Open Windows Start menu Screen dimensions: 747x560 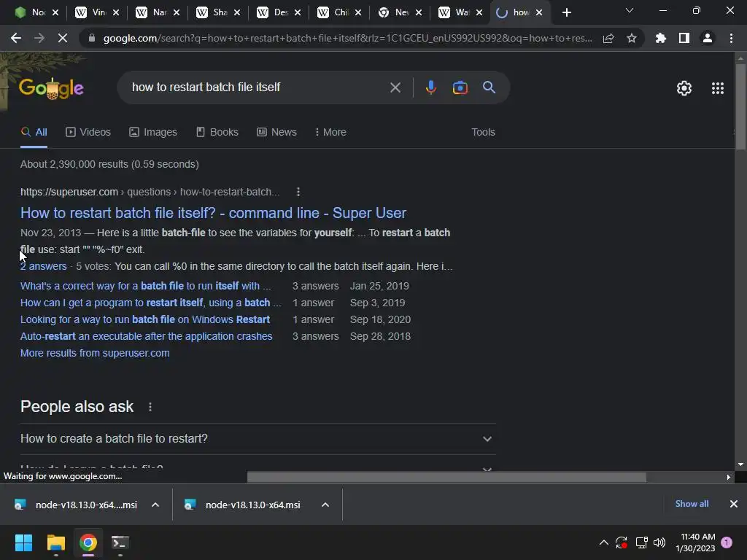point(23,542)
